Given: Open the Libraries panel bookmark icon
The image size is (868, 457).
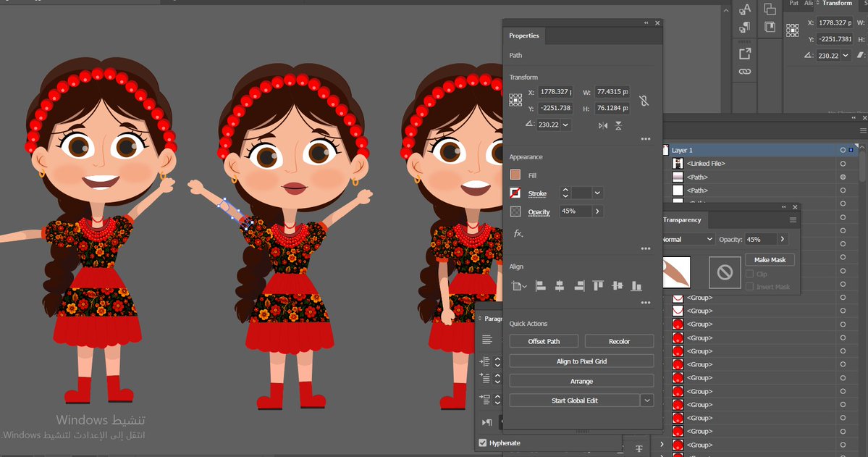Looking at the screenshot, I should tap(770, 27).
